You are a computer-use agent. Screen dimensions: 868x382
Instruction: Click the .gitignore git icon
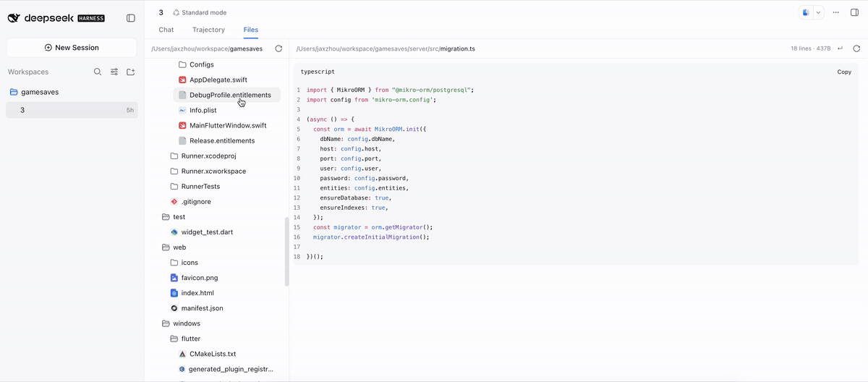(x=174, y=202)
